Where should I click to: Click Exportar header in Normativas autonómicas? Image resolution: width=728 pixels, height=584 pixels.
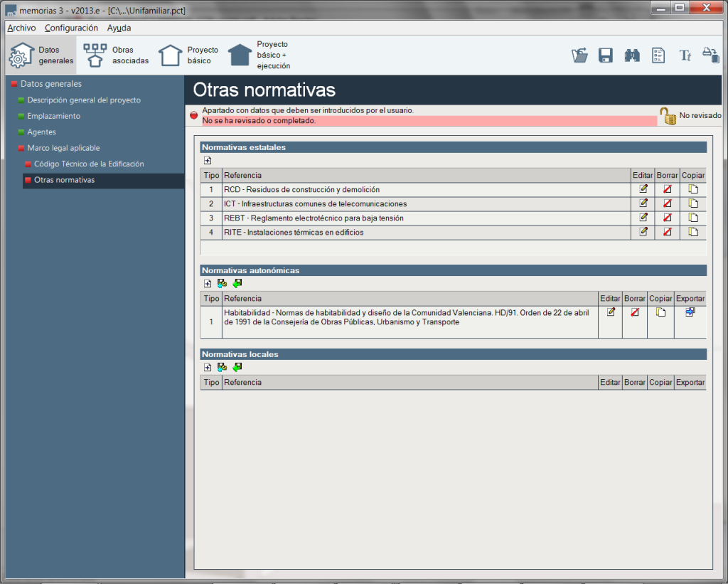click(690, 298)
